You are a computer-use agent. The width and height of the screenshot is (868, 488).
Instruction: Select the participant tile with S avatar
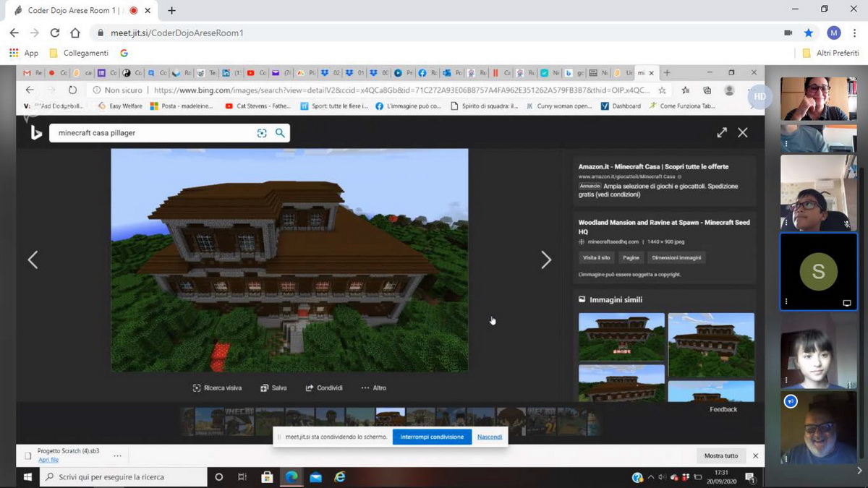coord(819,272)
